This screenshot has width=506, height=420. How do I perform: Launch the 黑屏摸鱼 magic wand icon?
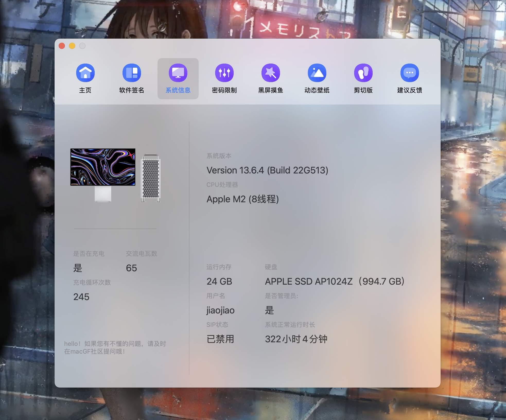pos(271,73)
